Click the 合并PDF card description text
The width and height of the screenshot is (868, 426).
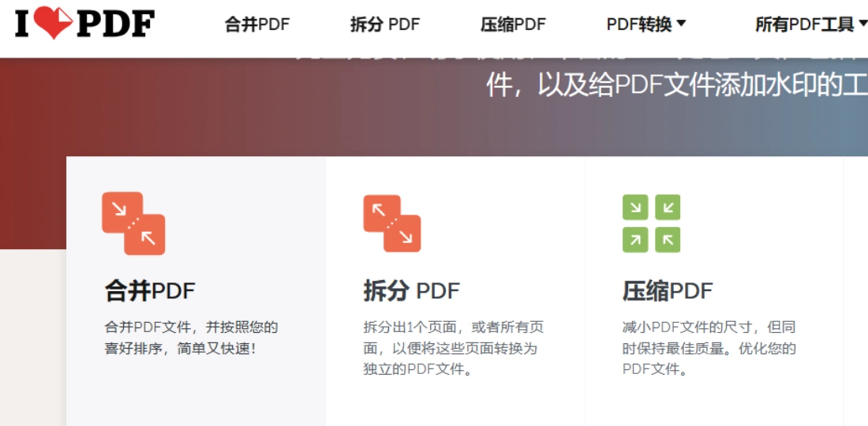[x=192, y=338]
